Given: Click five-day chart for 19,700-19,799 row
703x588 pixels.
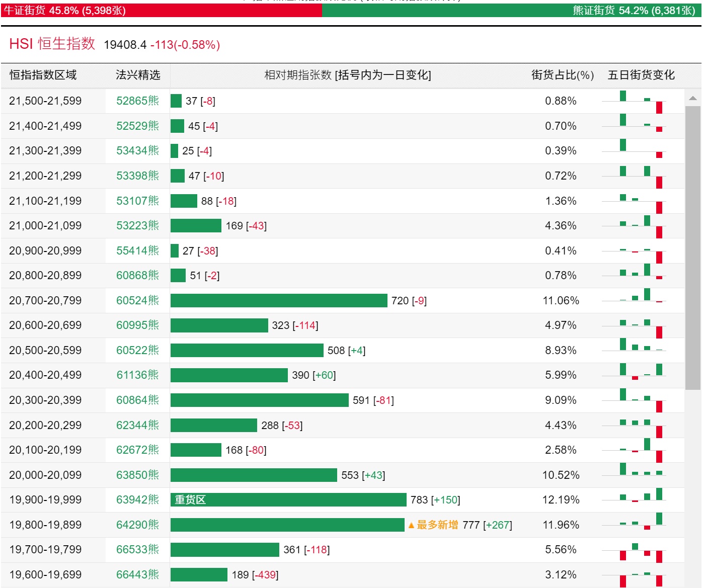Looking at the screenshot, I should (x=634, y=552).
